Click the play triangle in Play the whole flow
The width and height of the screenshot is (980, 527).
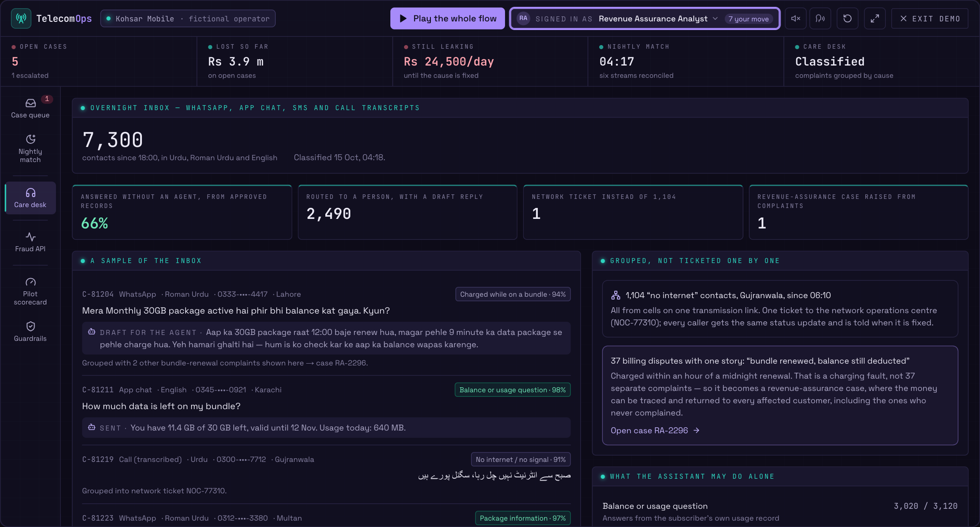pyautogui.click(x=403, y=19)
